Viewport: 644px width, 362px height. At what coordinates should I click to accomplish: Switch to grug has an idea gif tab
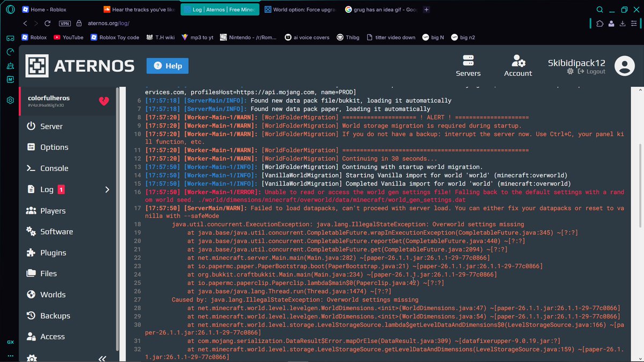pos(382,10)
